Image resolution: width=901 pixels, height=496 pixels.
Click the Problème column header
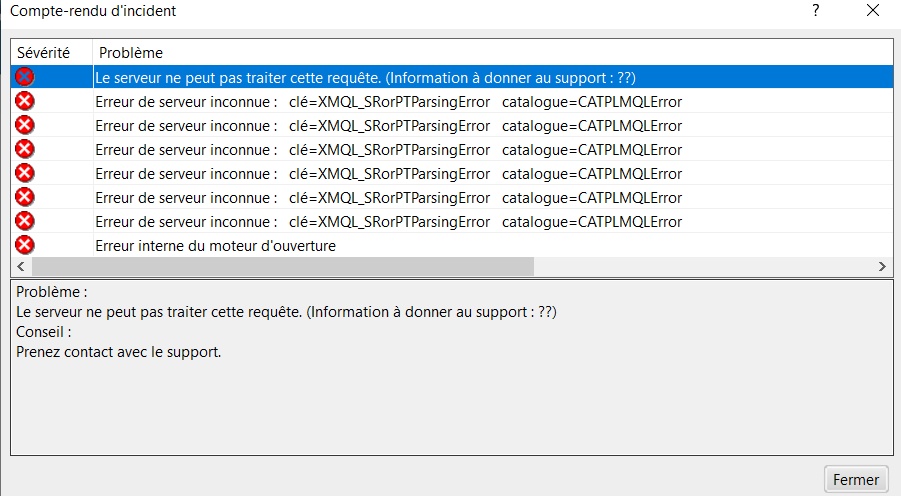point(130,52)
